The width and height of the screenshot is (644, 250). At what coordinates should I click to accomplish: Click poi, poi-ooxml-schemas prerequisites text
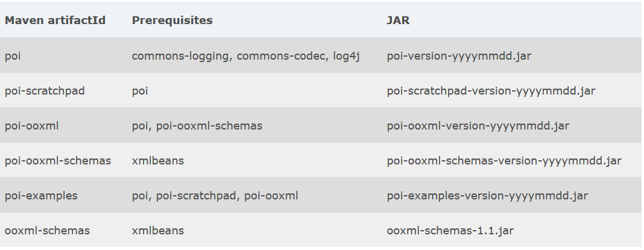click(x=197, y=126)
